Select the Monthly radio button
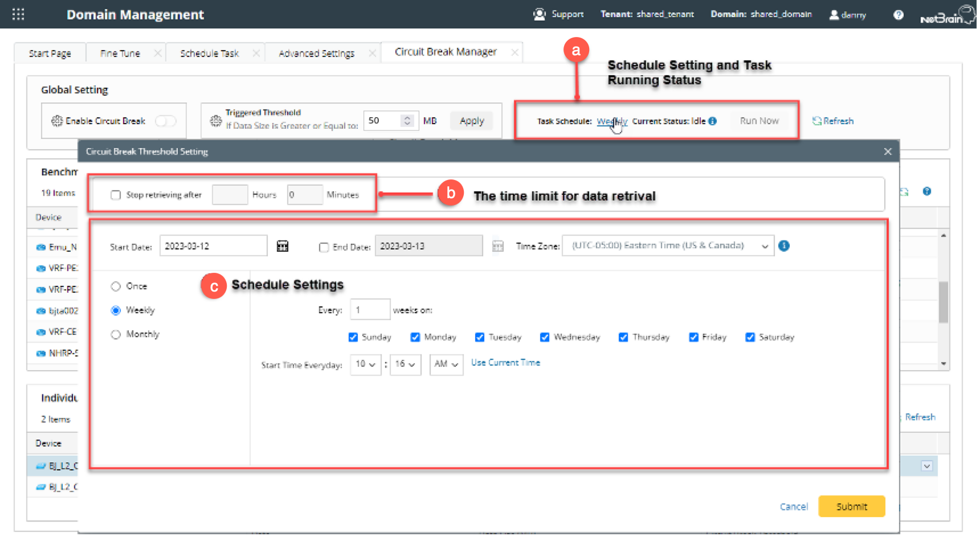 (116, 334)
